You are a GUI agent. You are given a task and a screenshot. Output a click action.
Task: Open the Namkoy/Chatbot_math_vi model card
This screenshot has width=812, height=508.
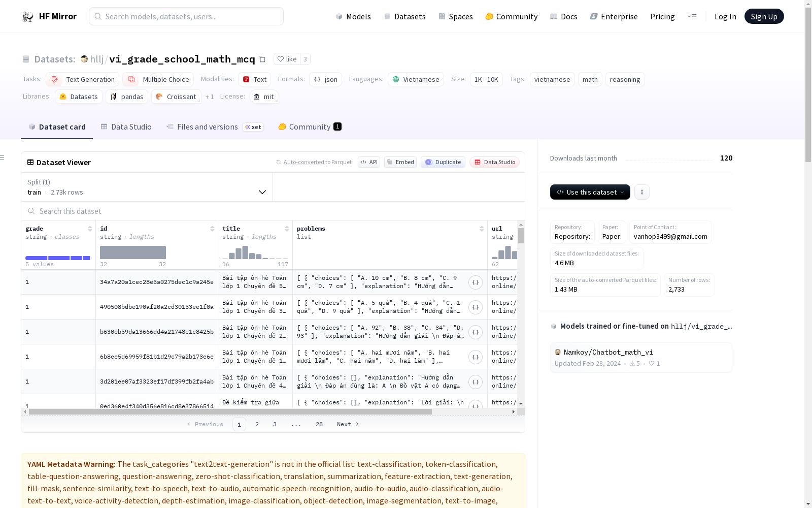point(641,357)
